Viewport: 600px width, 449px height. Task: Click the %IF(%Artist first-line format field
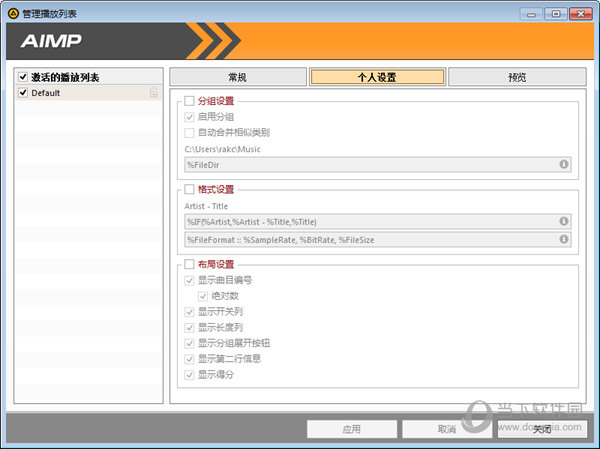[378, 221]
